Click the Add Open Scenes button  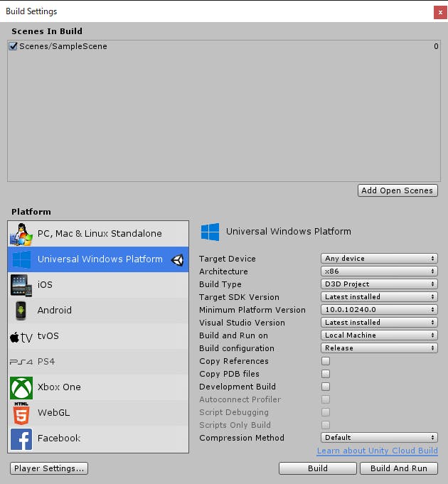coord(398,190)
